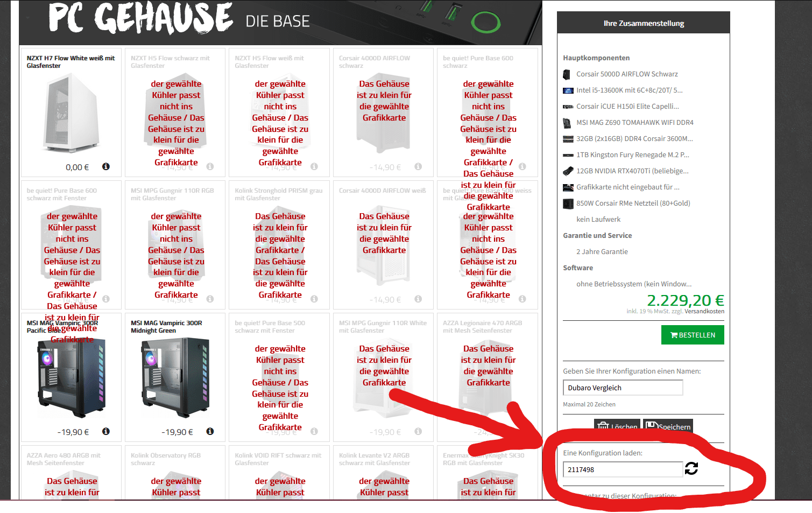812x513 pixels.
Task: Click Corsair 5000D AIRFLOW Schwarz in summary
Action: click(x=627, y=74)
